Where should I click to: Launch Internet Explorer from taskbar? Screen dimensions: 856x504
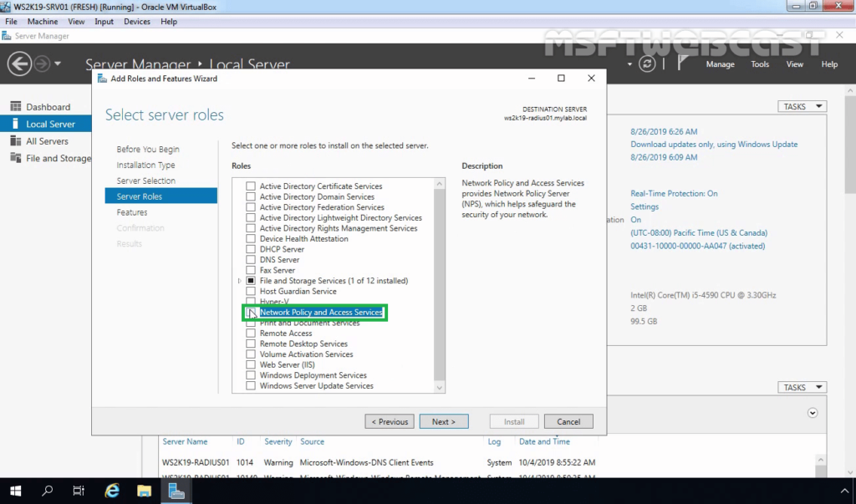point(112,491)
